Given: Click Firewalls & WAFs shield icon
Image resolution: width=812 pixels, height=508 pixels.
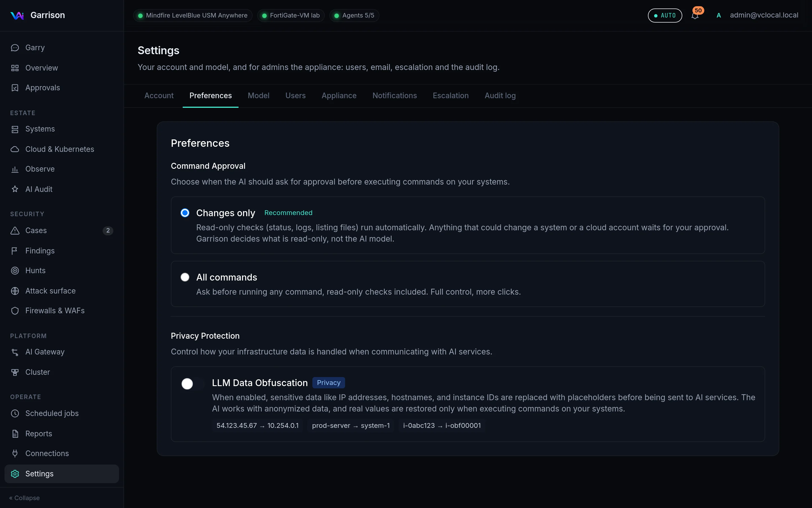Looking at the screenshot, I should point(15,311).
